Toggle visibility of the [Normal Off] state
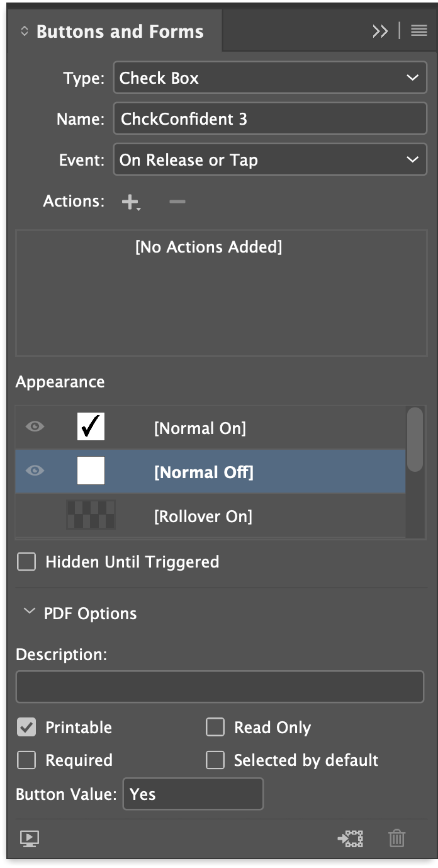The image size is (438, 868). point(35,471)
